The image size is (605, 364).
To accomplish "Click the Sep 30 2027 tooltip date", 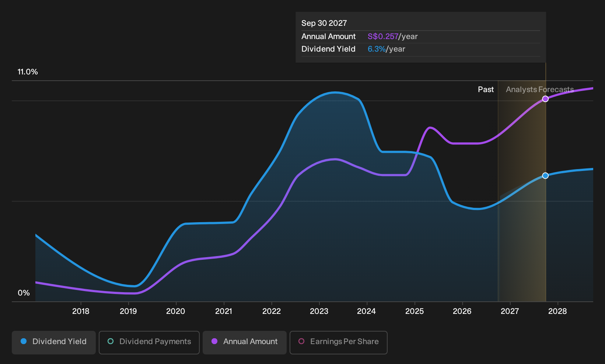I will [x=324, y=23].
